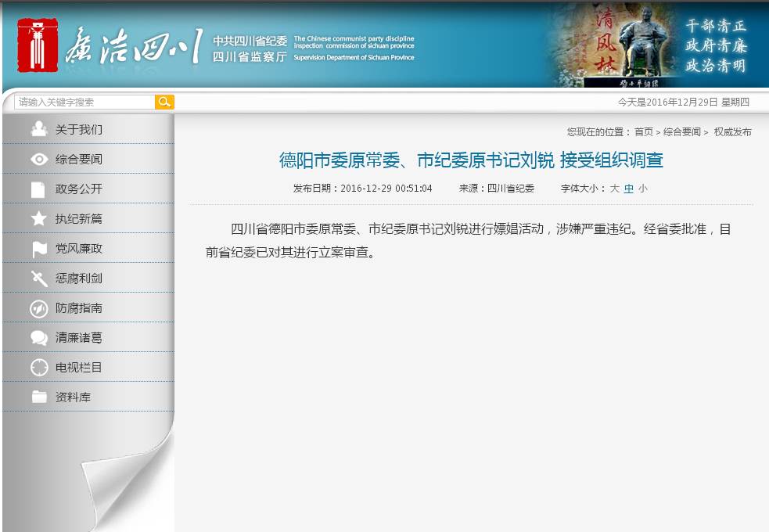The image size is (769, 532).
Task: Click the 清廉诸葛 speech bubble icon
Action: 39,337
